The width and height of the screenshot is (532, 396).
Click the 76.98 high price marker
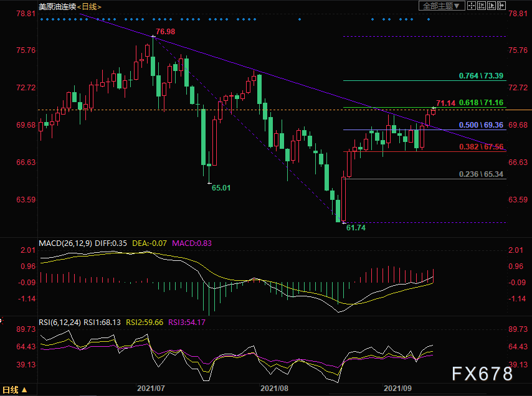tap(164, 31)
